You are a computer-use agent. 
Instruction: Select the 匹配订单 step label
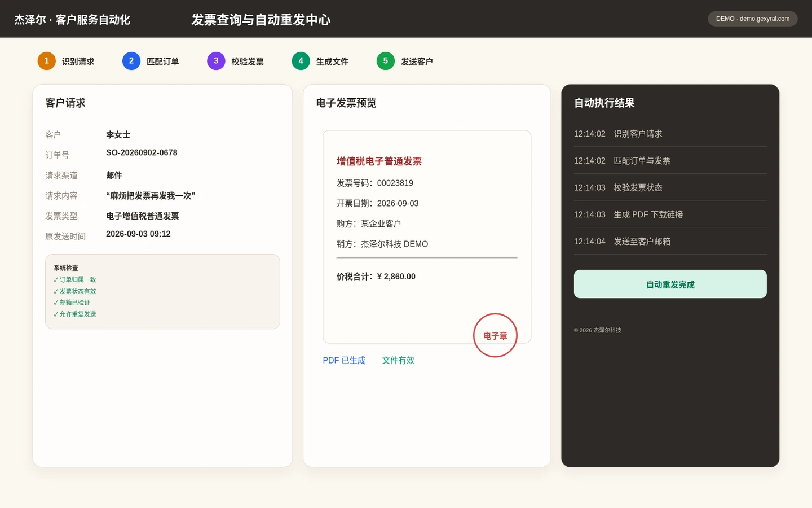pos(162,62)
